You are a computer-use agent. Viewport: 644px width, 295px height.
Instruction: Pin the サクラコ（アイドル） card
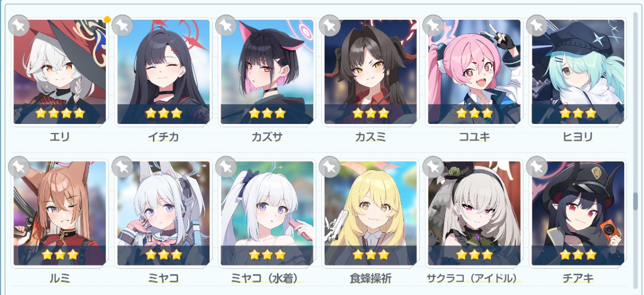click(x=433, y=167)
